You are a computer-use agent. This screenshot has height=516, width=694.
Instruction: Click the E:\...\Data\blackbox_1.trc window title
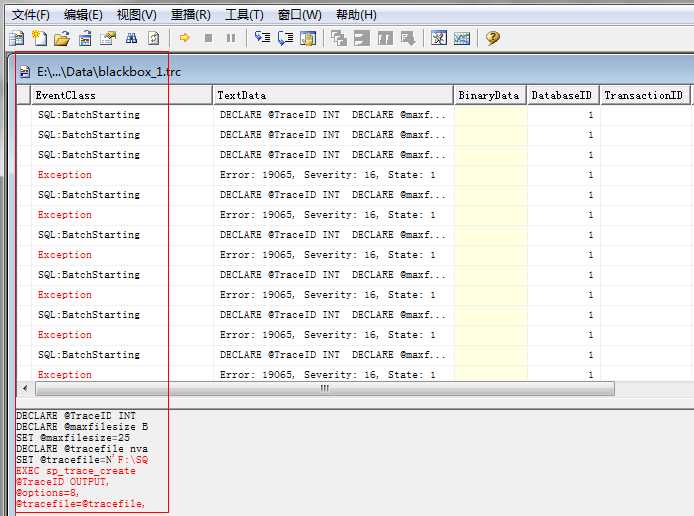point(108,72)
